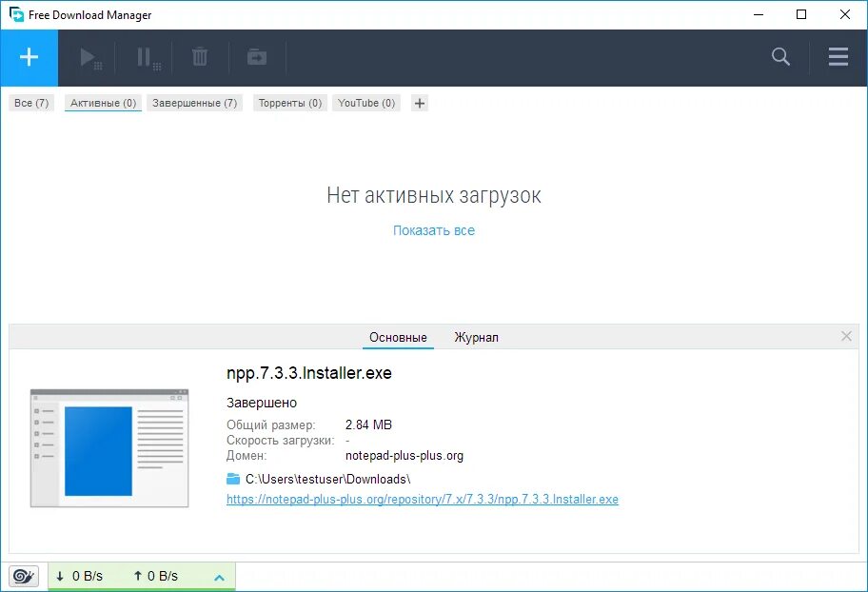
Task: Switch to the Журнал tab
Action: [x=477, y=337]
